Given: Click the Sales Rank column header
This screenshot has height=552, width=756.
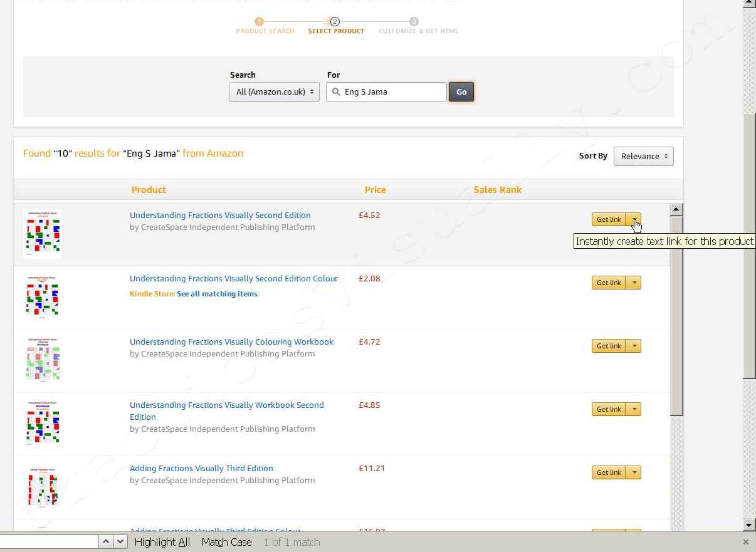Looking at the screenshot, I should click(x=498, y=190).
